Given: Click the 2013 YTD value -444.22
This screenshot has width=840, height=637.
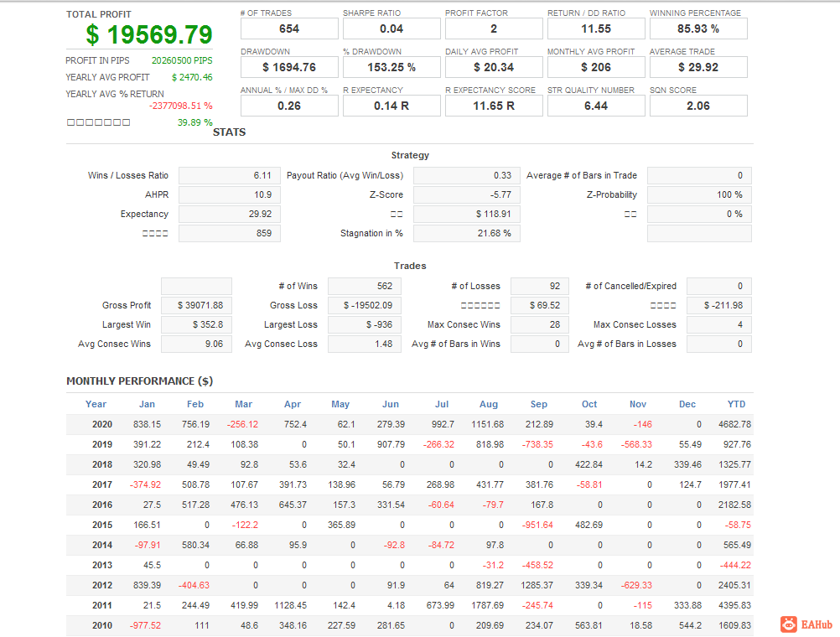Looking at the screenshot, I should pos(735,565).
